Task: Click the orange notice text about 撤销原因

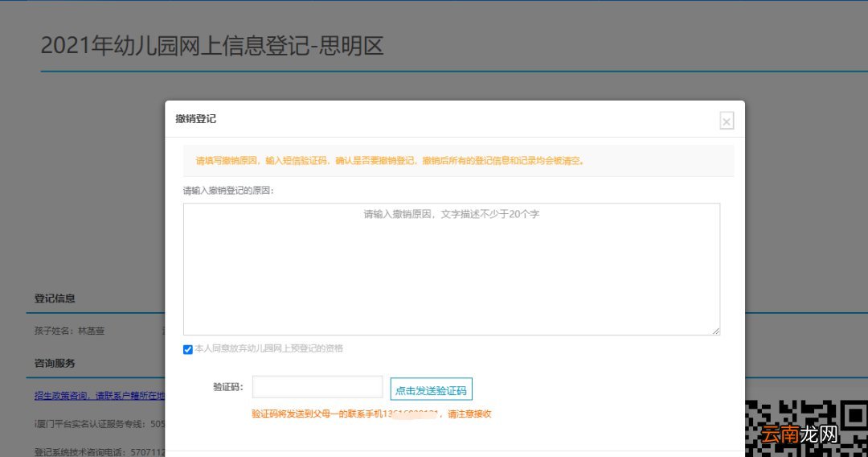Action: pos(391,161)
